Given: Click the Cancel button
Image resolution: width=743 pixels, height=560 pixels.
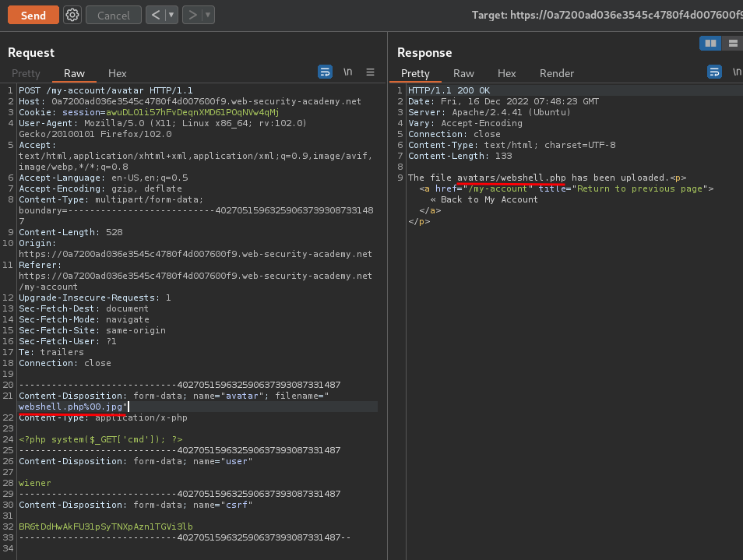Looking at the screenshot, I should click(x=113, y=15).
